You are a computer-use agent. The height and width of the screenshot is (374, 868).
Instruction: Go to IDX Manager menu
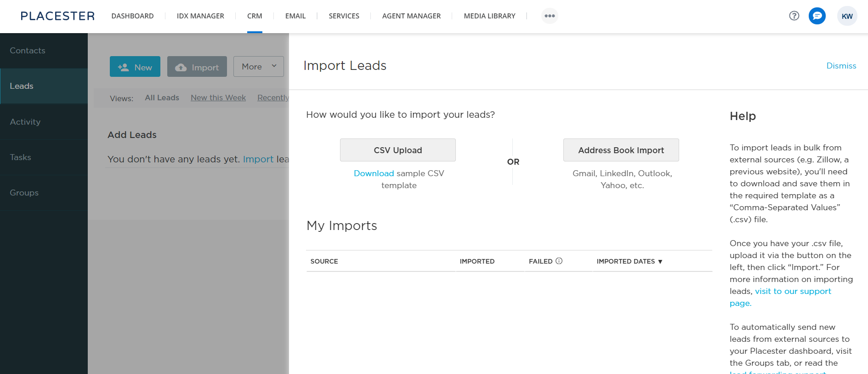[200, 16]
